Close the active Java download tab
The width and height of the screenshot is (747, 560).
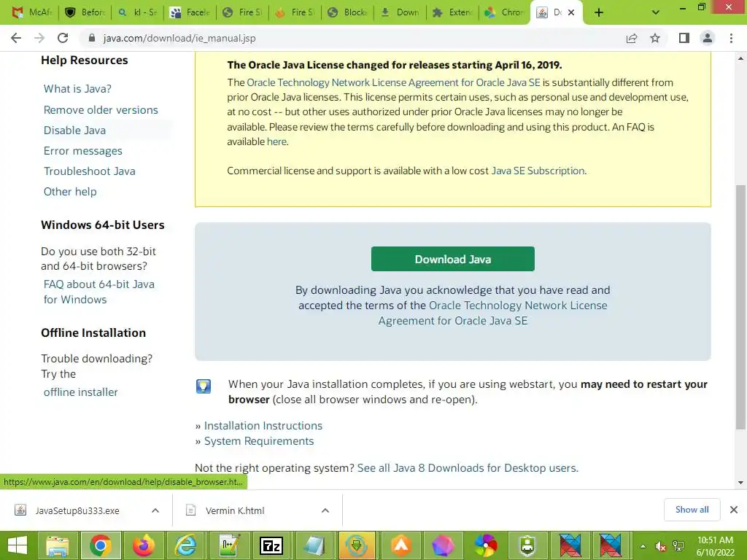point(571,12)
